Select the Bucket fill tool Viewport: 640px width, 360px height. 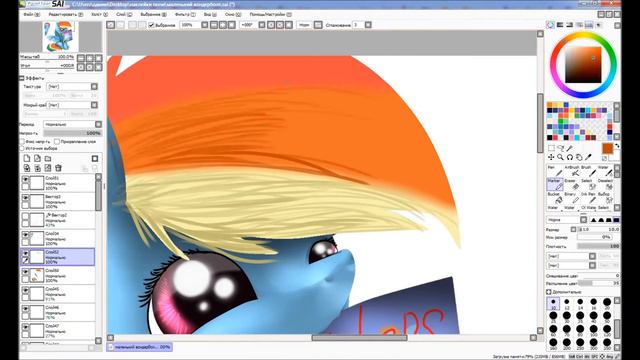[554, 198]
